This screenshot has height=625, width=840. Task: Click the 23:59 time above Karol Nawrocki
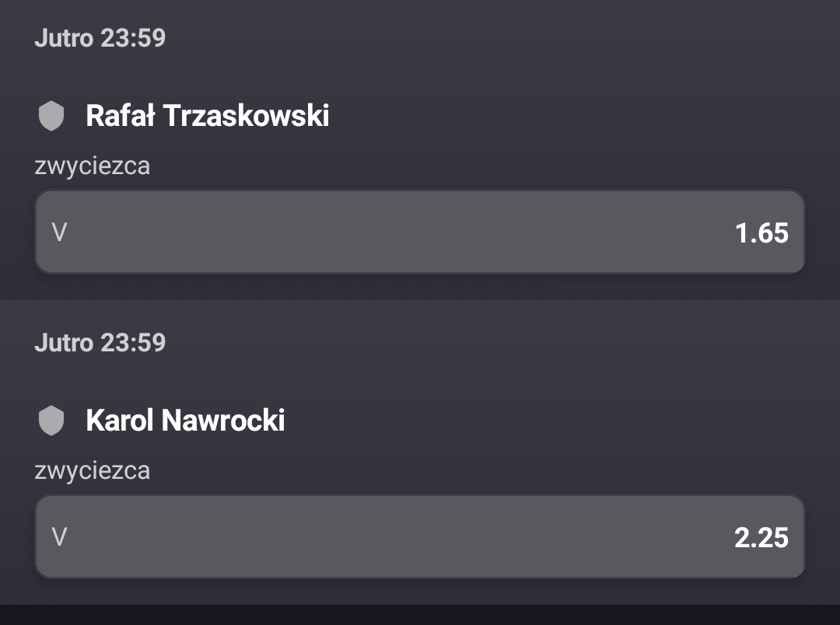(134, 343)
